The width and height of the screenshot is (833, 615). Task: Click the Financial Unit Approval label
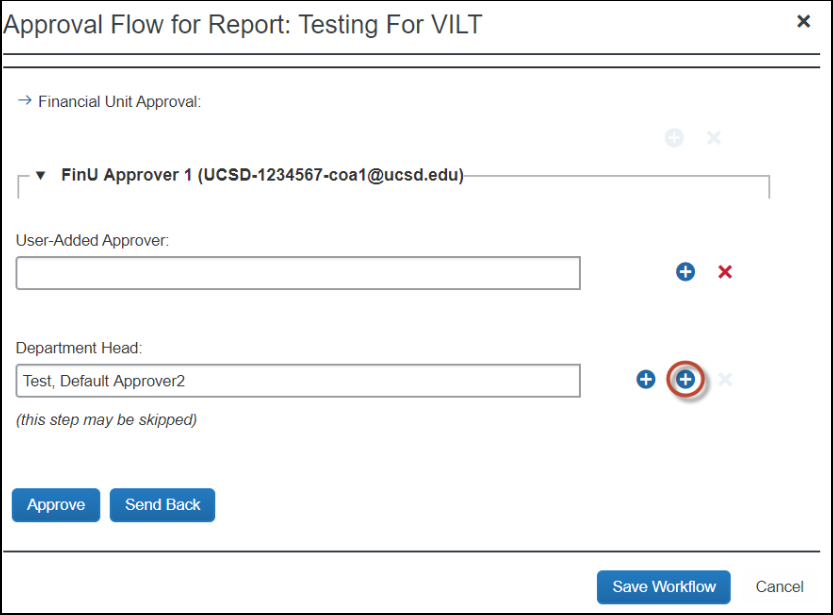(x=120, y=102)
